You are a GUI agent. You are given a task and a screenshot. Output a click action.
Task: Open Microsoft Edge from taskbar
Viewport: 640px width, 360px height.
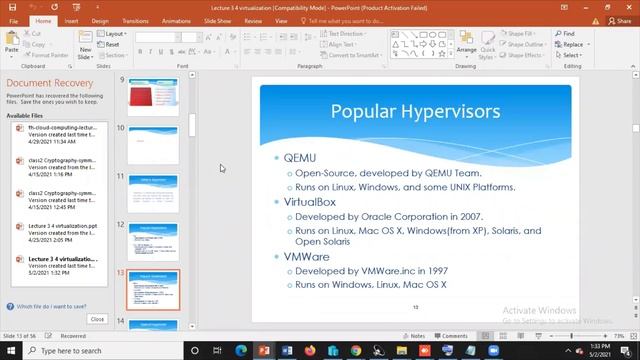[x=241, y=350]
